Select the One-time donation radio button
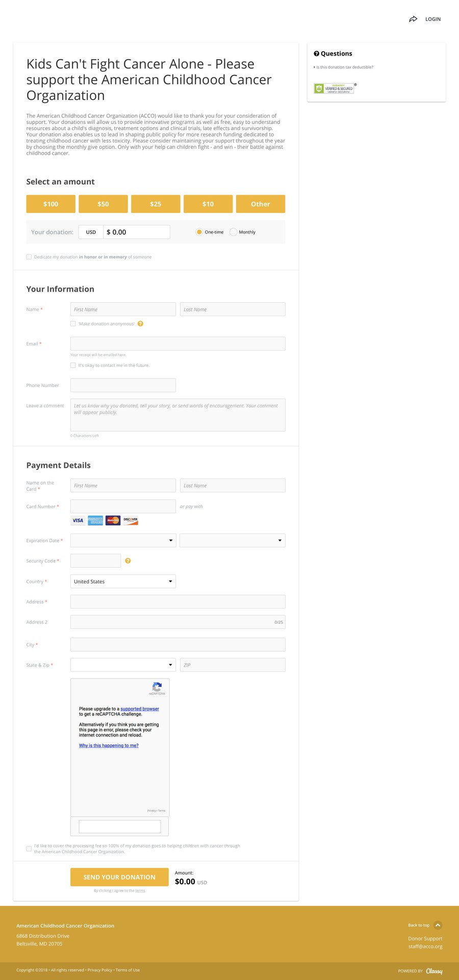 tap(199, 232)
